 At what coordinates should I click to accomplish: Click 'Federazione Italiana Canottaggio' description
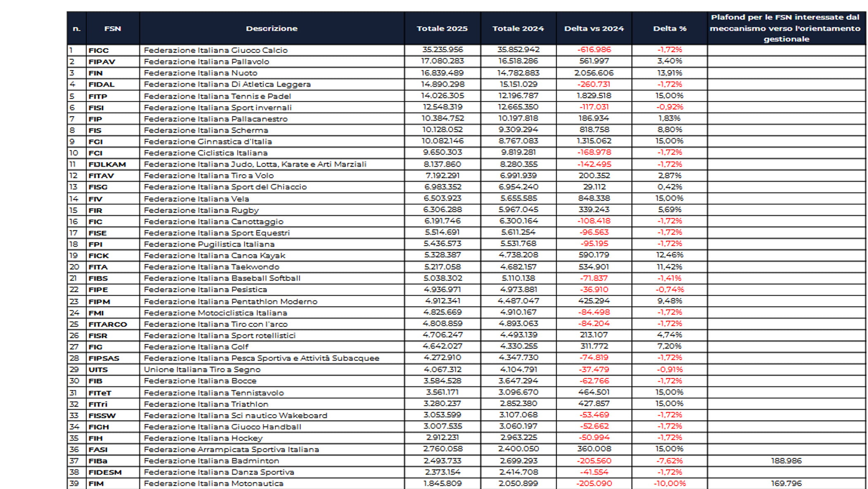[213, 221]
